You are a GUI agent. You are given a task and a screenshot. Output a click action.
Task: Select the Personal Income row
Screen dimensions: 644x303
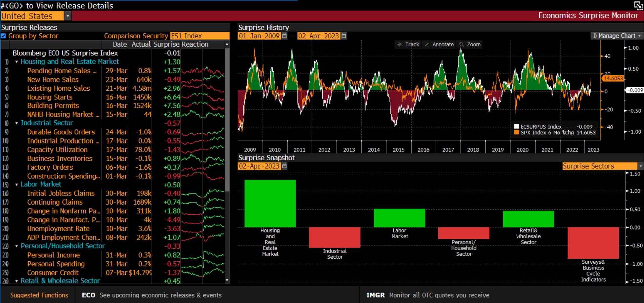point(113,255)
